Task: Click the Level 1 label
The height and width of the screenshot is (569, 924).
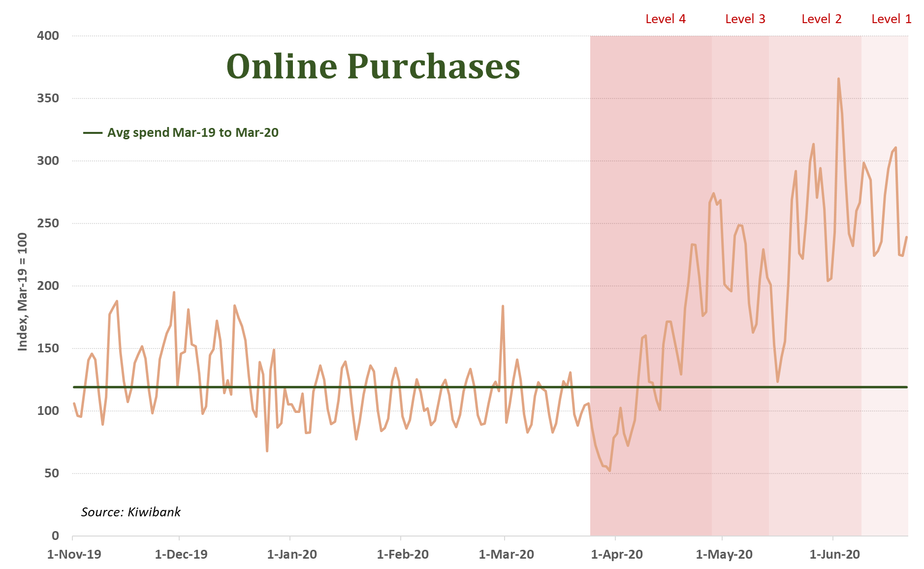Action: coord(891,19)
